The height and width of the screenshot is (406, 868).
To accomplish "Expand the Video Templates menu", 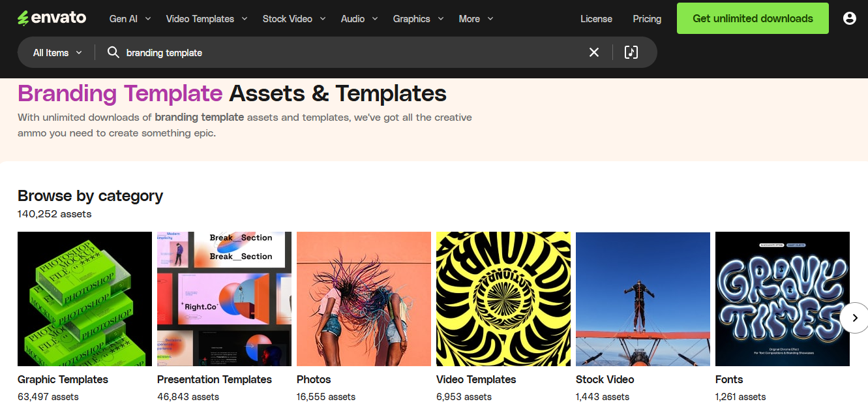I will point(206,19).
